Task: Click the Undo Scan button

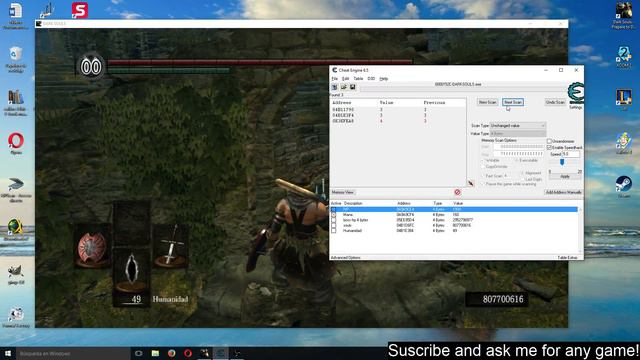Action: coord(555,102)
